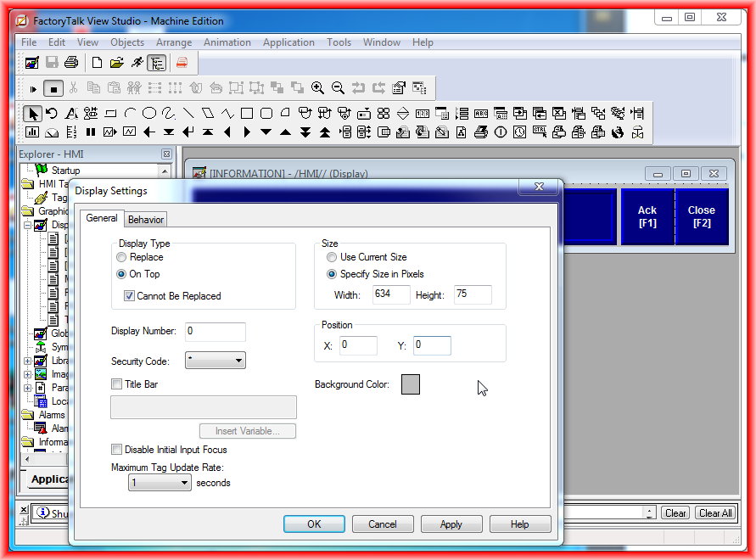This screenshot has height=560, width=756.
Task: Switch to the Behavior tab
Action: tap(145, 220)
